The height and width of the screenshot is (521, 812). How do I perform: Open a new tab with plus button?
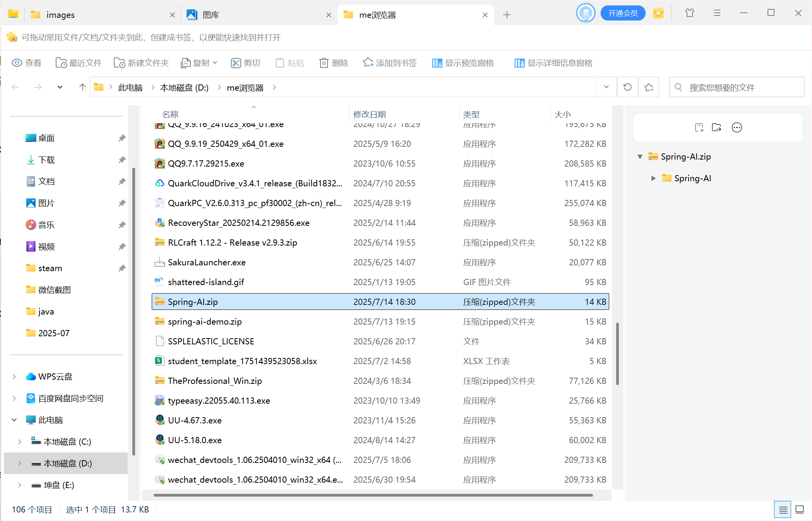coord(507,15)
